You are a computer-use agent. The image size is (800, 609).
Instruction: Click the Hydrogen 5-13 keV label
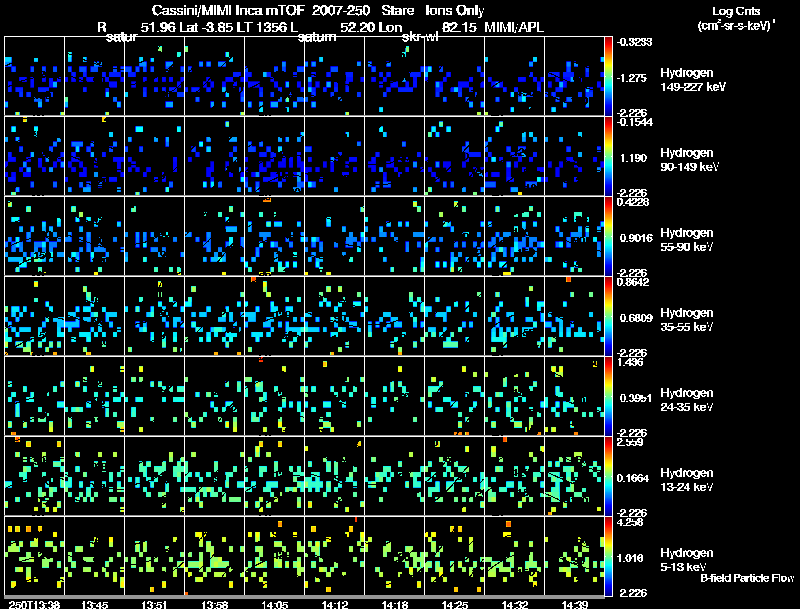pos(687,560)
